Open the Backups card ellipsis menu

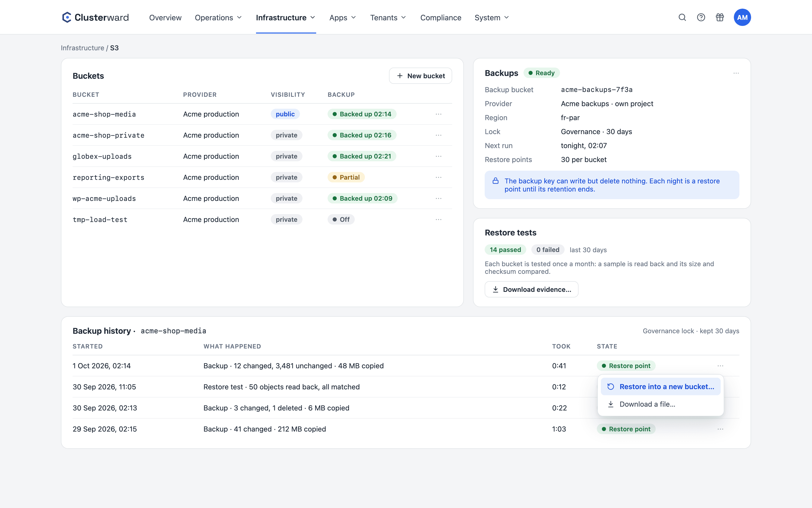click(736, 73)
